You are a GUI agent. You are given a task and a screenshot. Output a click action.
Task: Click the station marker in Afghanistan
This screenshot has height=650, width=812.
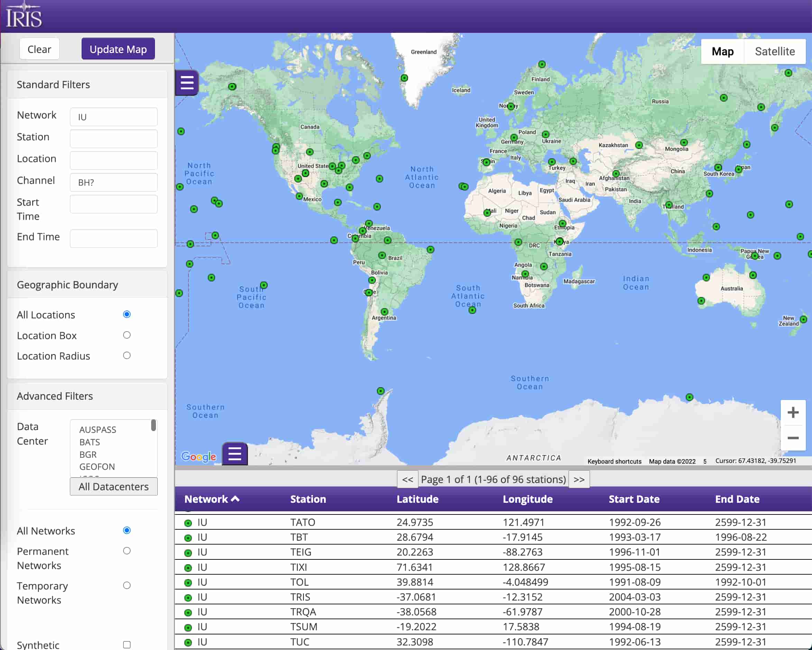point(616,174)
